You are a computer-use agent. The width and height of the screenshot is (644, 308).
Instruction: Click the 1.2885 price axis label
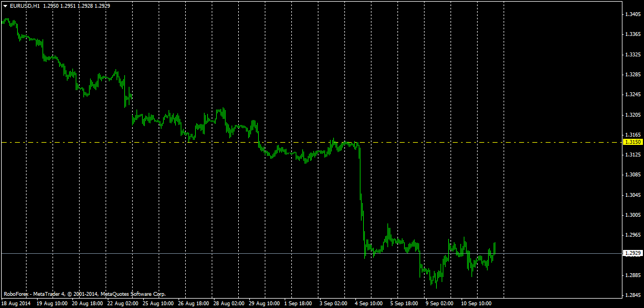(632, 275)
